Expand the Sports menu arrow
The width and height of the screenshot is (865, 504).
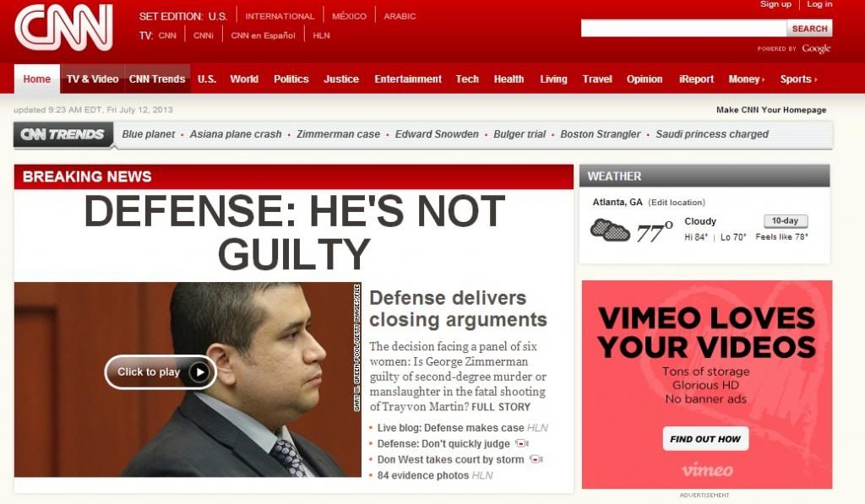pos(815,79)
